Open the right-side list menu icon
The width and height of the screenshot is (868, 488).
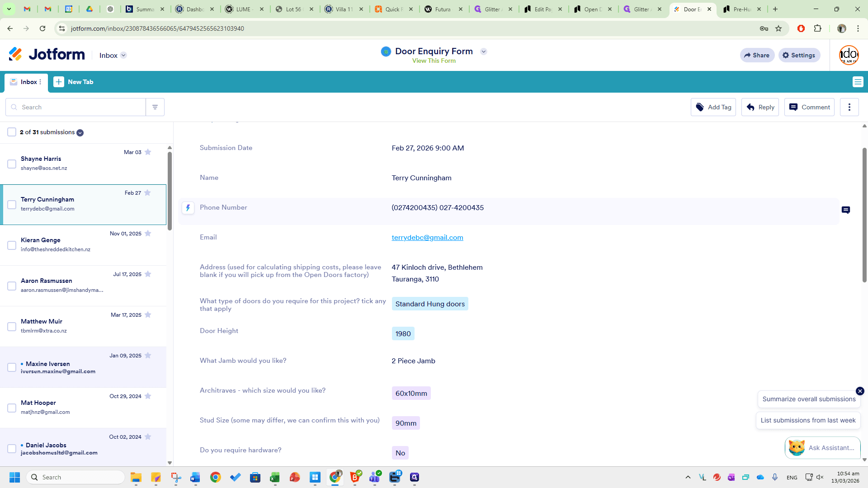(x=858, y=82)
